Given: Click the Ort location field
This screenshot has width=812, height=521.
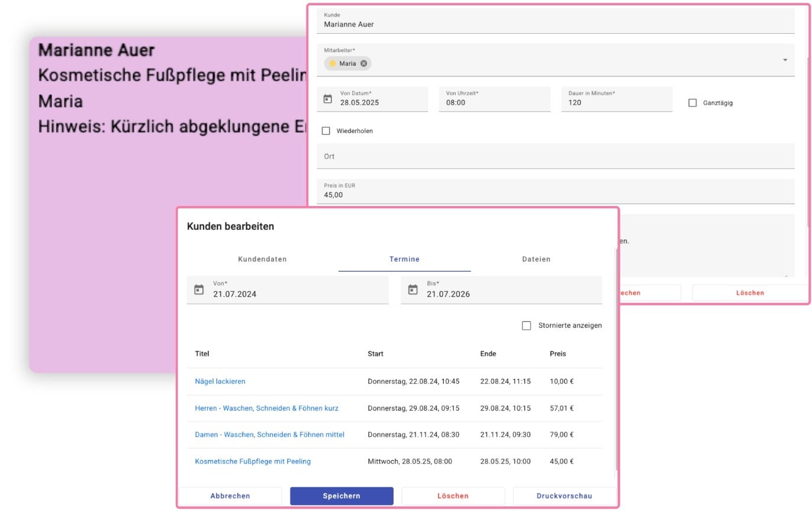Looking at the screenshot, I should [555, 156].
